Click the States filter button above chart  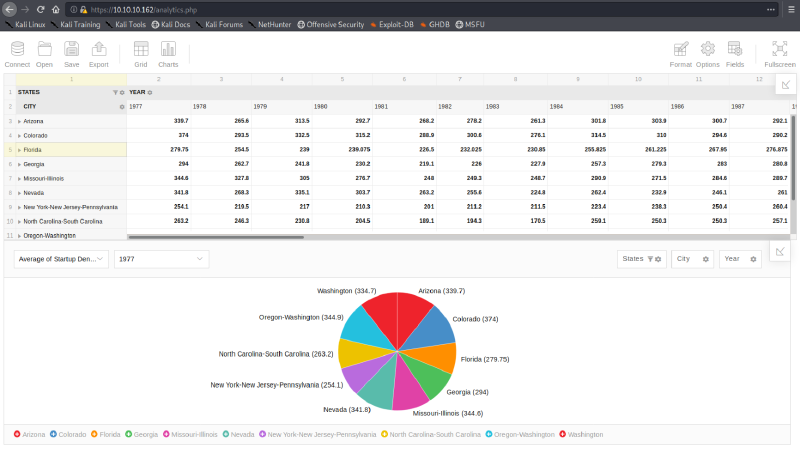coord(641,259)
